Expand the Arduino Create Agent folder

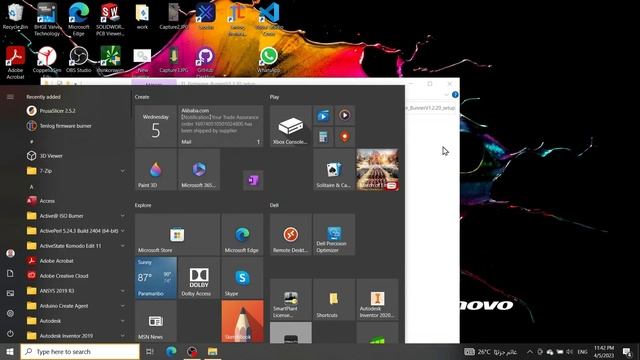[x=76, y=306]
